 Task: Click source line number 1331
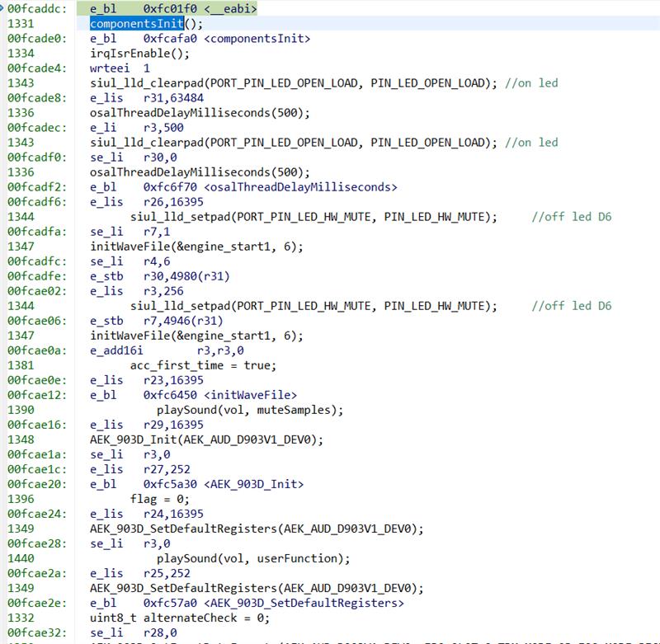20,24
